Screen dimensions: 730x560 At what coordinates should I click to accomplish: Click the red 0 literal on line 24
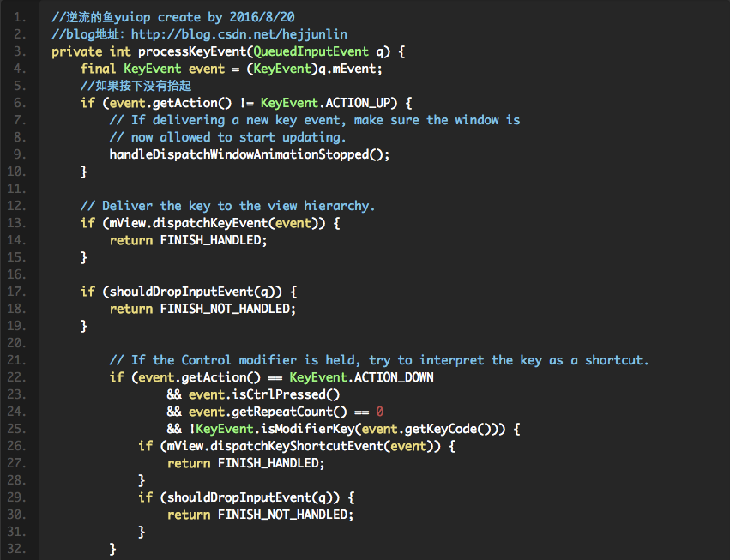pos(379,412)
